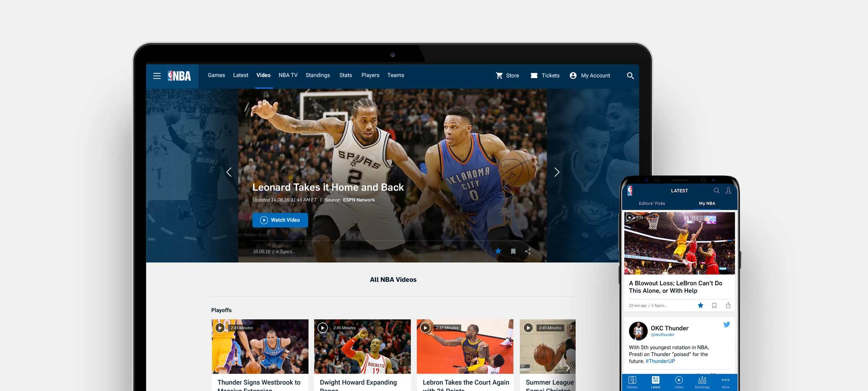This screenshot has width=868, height=391.
Task: Play the Thunder Signs Westbrook video icon
Action: [220, 328]
